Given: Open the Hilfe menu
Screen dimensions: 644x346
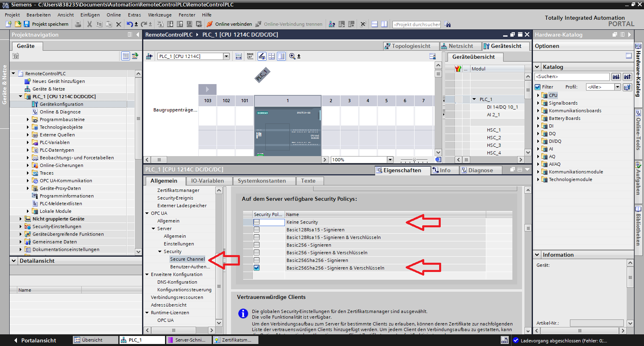Looking at the screenshot, I should coord(207,15).
